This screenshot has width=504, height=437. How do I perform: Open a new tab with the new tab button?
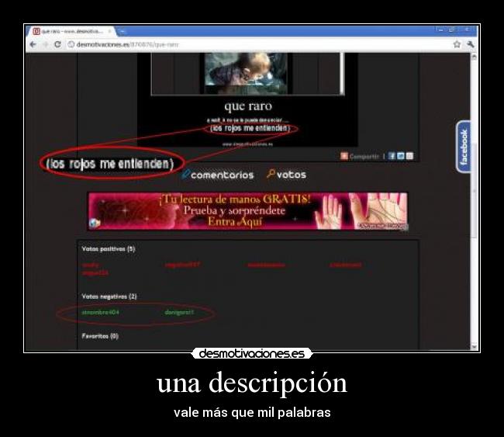point(122,32)
